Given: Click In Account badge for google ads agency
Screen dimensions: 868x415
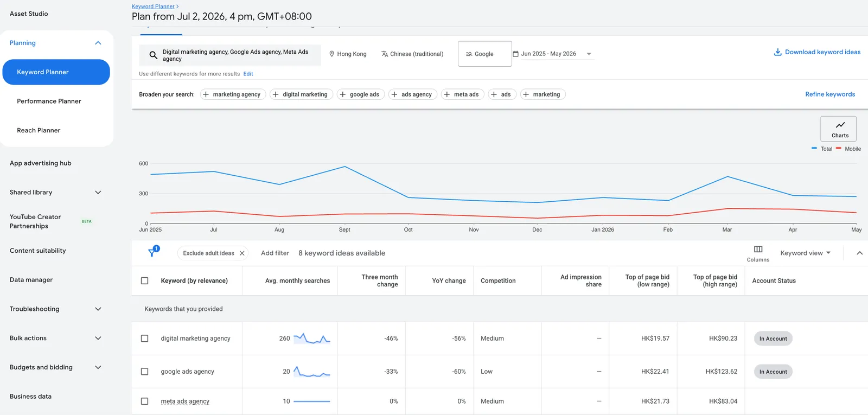Looking at the screenshot, I should tap(773, 372).
